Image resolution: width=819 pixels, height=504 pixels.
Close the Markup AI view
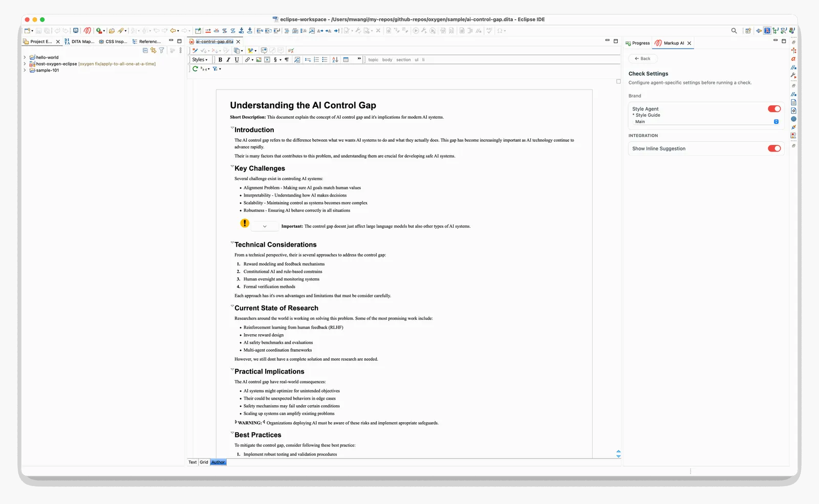click(x=689, y=43)
